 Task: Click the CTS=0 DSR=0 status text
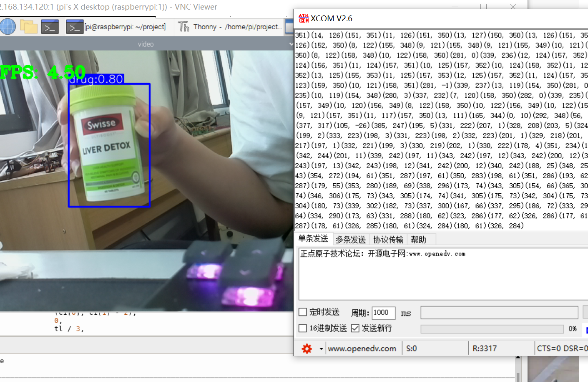pyautogui.click(x=562, y=349)
